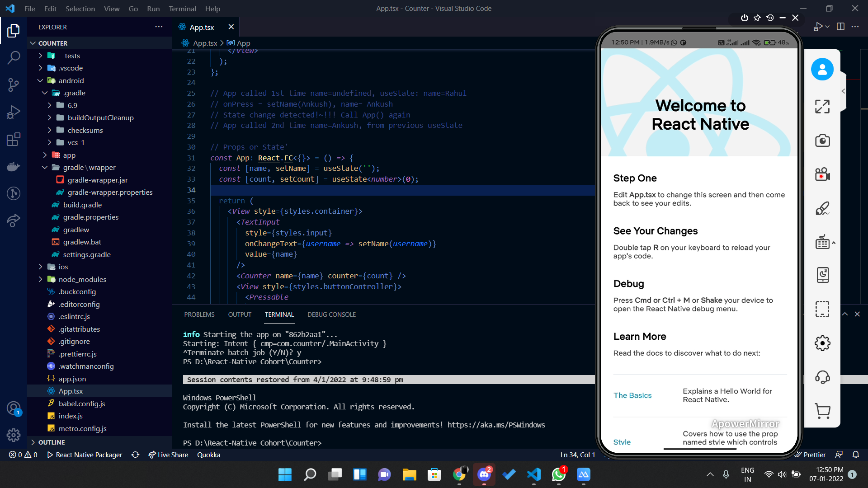Screen dimensions: 868x488
Task: Click the ApowerMirror power icon
Action: click(745, 18)
